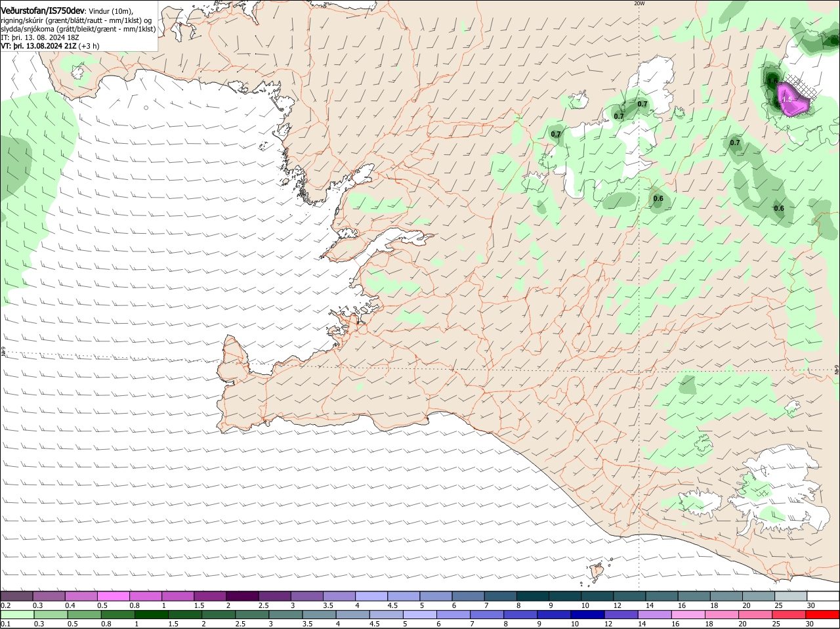Click the bright pink snow-scale swatch labeled 0.5
Image resolution: width=840 pixels, height=629 pixels.
[113, 596]
